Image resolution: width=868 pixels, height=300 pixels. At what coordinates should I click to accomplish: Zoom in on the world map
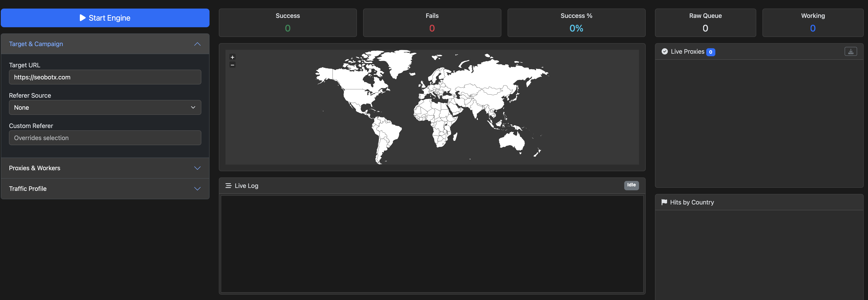(x=232, y=57)
